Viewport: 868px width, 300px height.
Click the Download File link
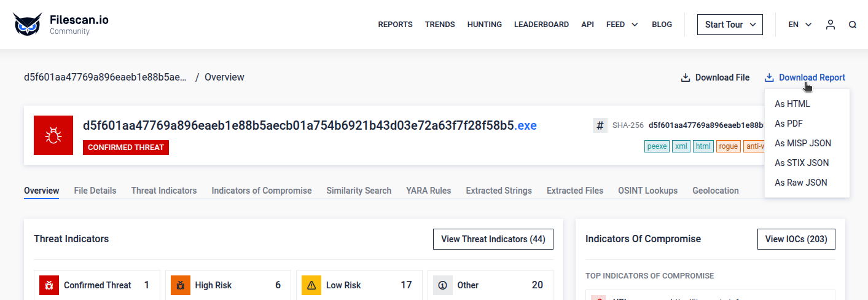click(x=715, y=77)
